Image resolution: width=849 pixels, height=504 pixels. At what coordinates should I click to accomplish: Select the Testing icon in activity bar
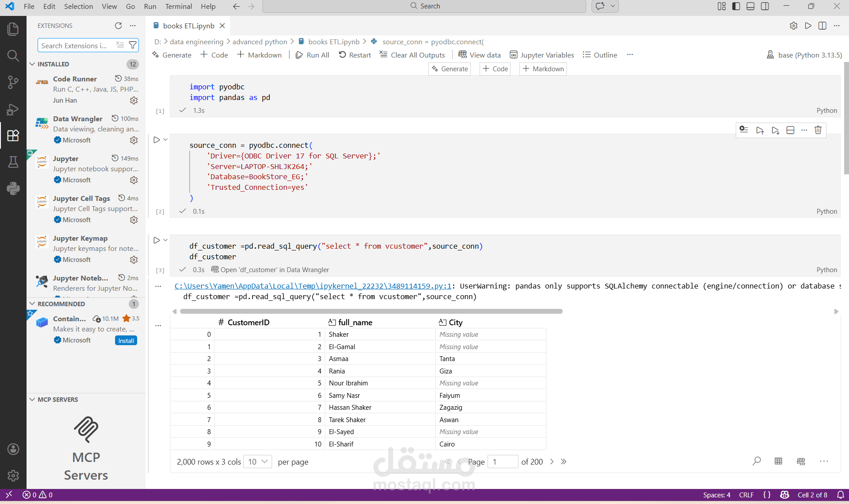click(13, 162)
